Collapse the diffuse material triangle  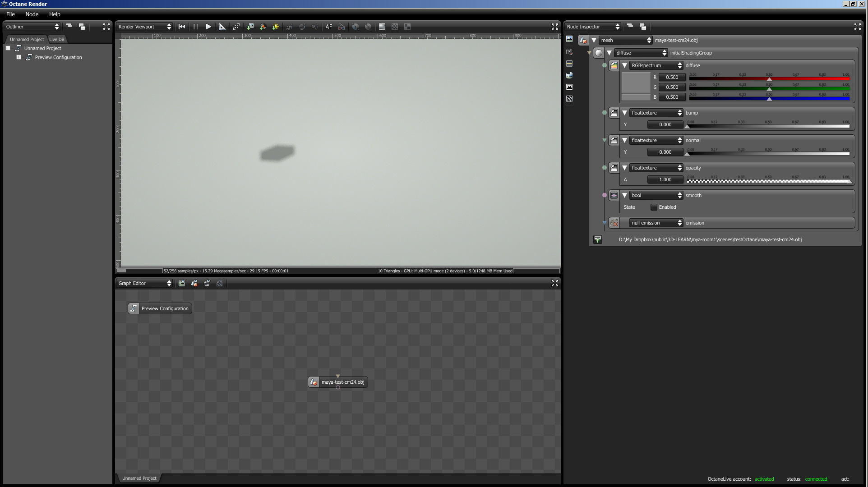coord(609,53)
